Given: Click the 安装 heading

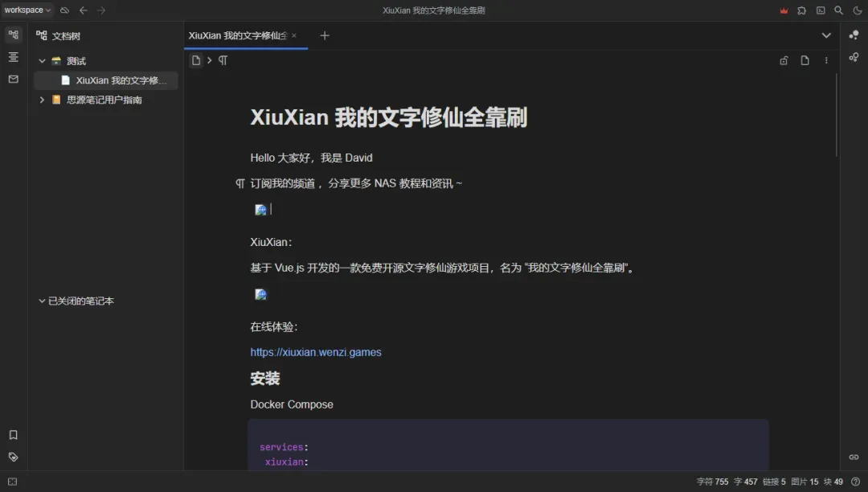Looking at the screenshot, I should [x=264, y=379].
